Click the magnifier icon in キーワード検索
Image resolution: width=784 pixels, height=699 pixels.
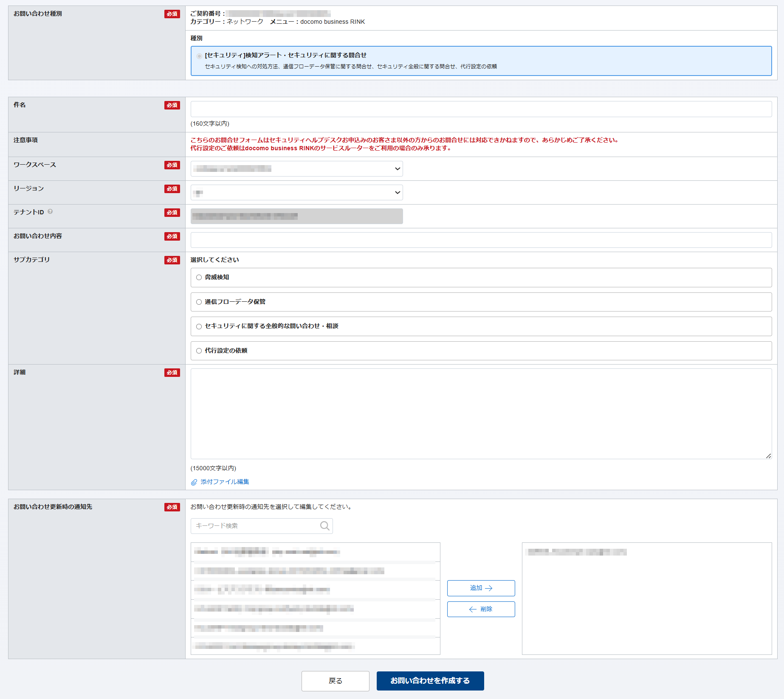pos(324,526)
